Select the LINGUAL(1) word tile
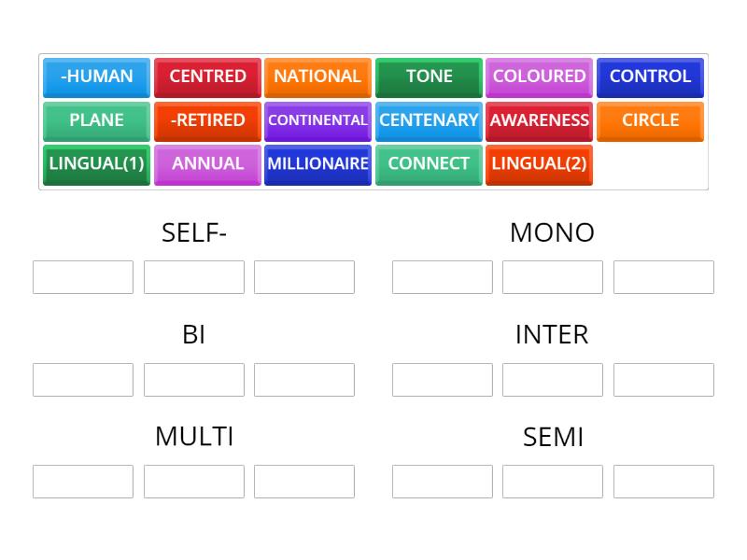 click(x=96, y=164)
